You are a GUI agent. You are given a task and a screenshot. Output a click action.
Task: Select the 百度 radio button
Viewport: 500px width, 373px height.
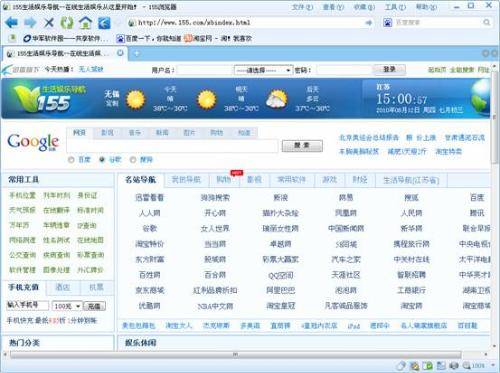point(71,160)
